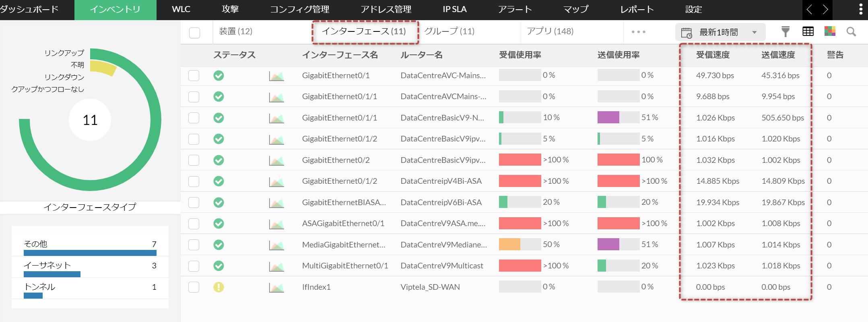Image resolution: width=868 pixels, height=322 pixels.
Task: Expand more tabs with the three-dot ellipsis
Action: (638, 32)
